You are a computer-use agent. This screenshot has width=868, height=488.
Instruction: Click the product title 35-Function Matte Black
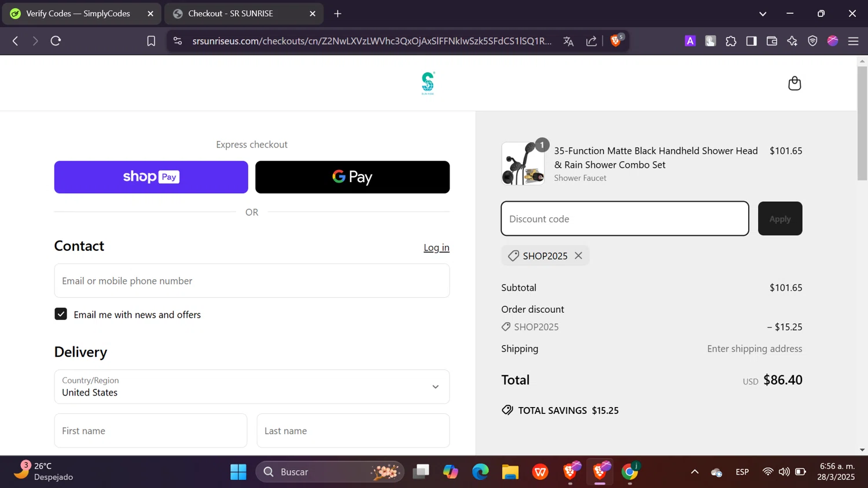pyautogui.click(x=656, y=157)
